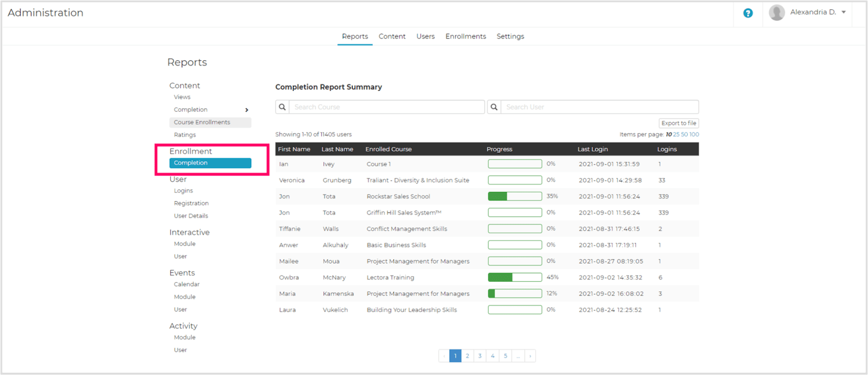
Task: Open the help question mark icon
Action: (x=748, y=13)
